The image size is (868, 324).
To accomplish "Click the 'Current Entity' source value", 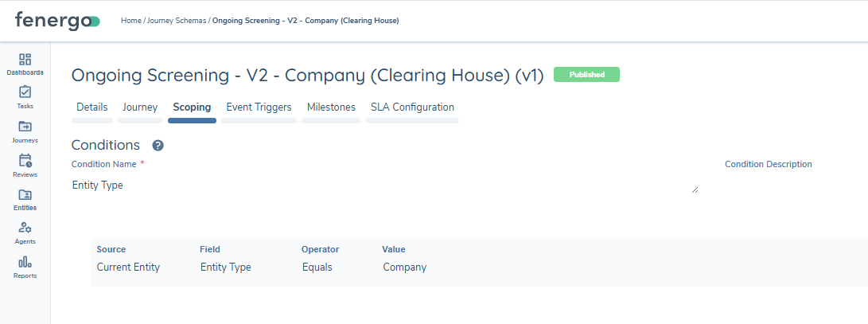I will 128,267.
